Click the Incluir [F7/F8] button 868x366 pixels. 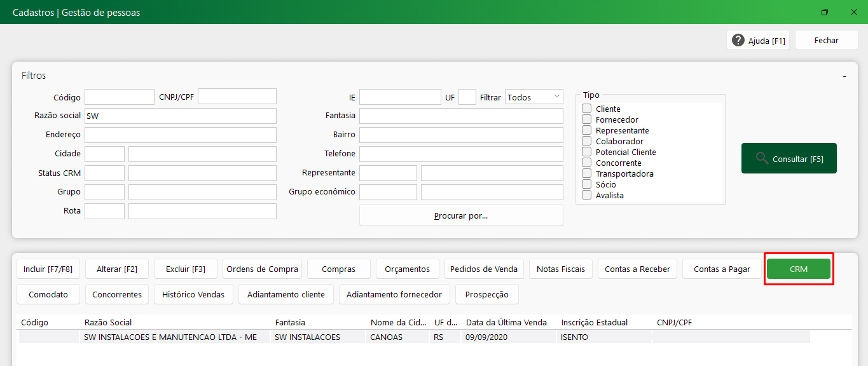pos(48,269)
